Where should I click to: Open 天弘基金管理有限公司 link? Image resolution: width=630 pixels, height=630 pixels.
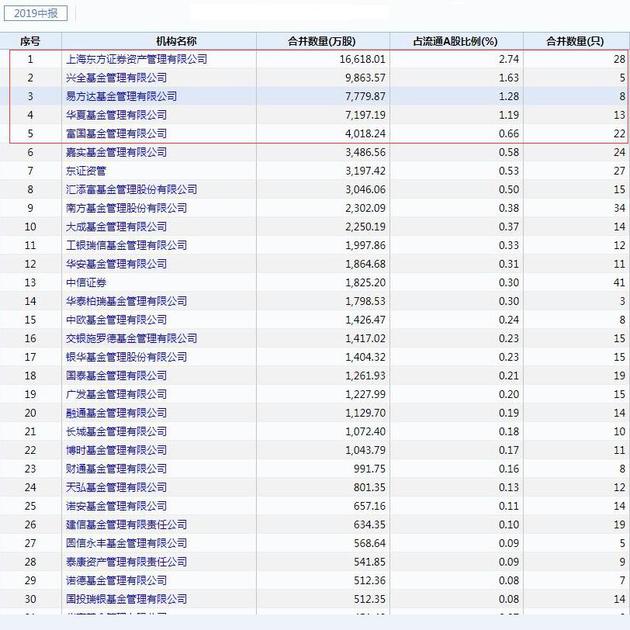point(117,487)
